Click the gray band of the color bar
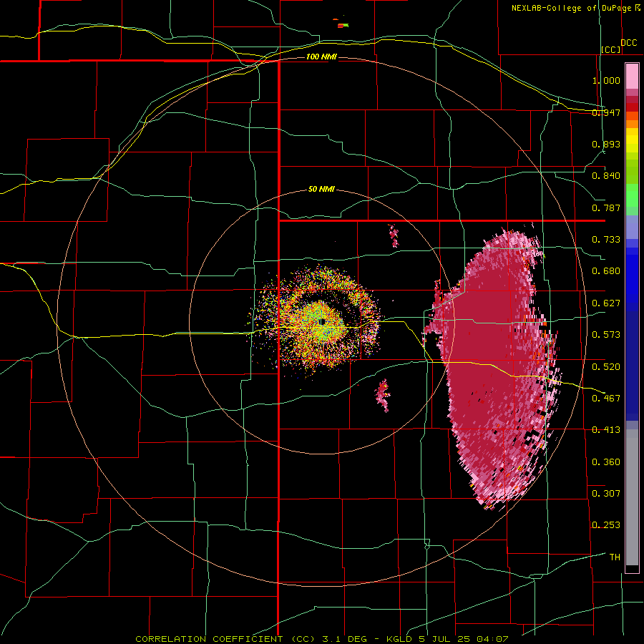Image resolution: width=644 pixels, height=644 pixels. click(632, 497)
